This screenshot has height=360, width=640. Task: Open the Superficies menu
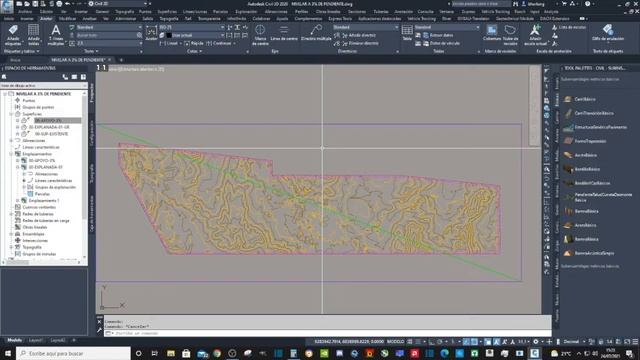[x=167, y=12]
